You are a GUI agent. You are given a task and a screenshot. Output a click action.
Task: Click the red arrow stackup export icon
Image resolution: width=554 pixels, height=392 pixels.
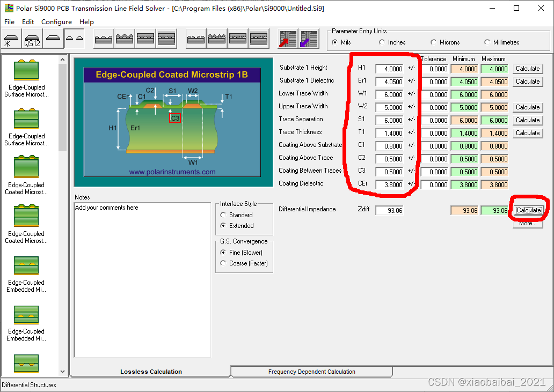pyautogui.click(x=288, y=39)
